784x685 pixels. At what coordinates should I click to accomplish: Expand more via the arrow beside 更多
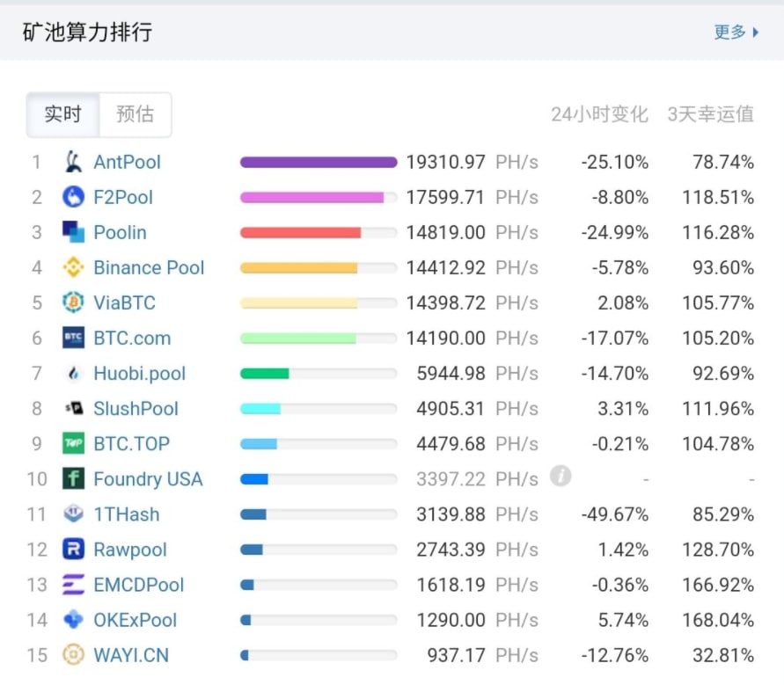[756, 33]
